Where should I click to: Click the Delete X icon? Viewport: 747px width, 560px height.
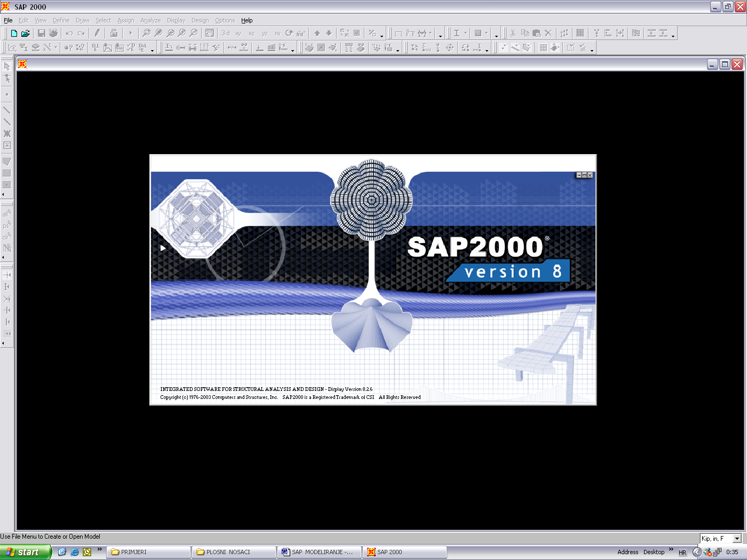pyautogui.click(x=548, y=33)
